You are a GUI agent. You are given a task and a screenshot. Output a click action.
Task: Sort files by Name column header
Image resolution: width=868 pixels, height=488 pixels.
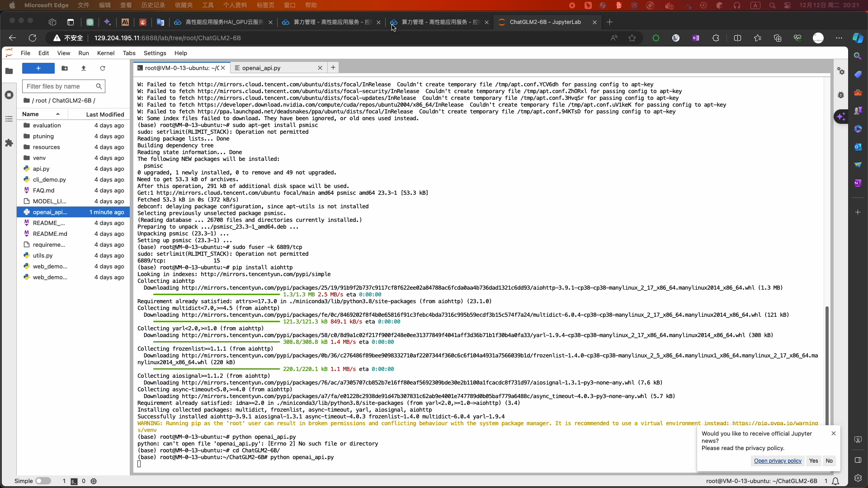tap(31, 114)
